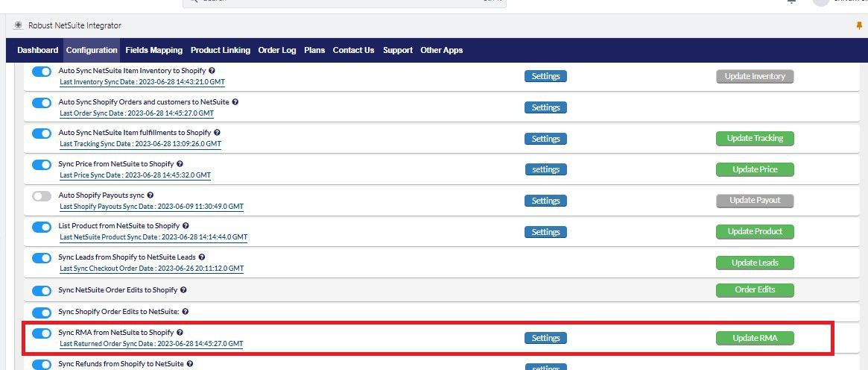
Task: Enable Auto Shopify Payouts sync switch
Action: pyautogui.click(x=42, y=196)
